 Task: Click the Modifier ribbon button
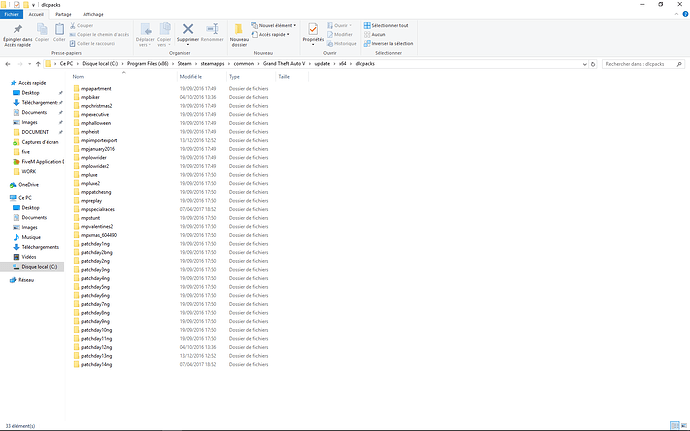340,34
